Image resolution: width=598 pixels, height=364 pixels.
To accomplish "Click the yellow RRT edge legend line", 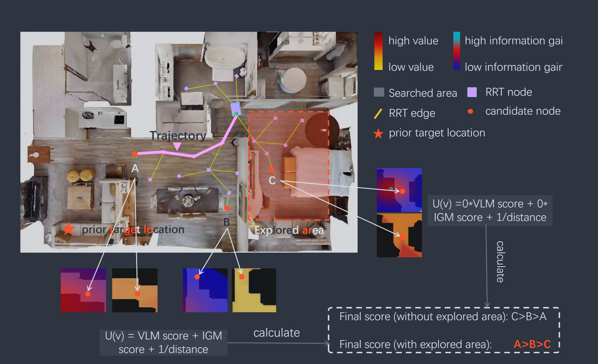I will pyautogui.click(x=378, y=113).
